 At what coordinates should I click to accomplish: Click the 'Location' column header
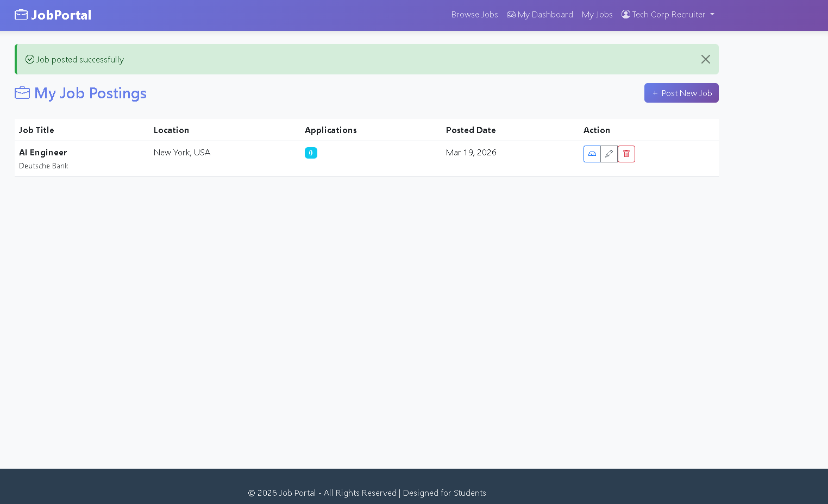[x=171, y=130]
